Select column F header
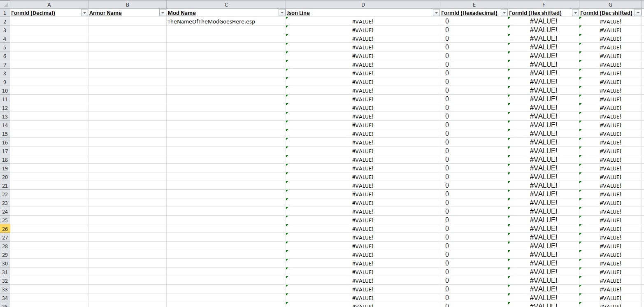644x307 pixels. click(544, 4)
